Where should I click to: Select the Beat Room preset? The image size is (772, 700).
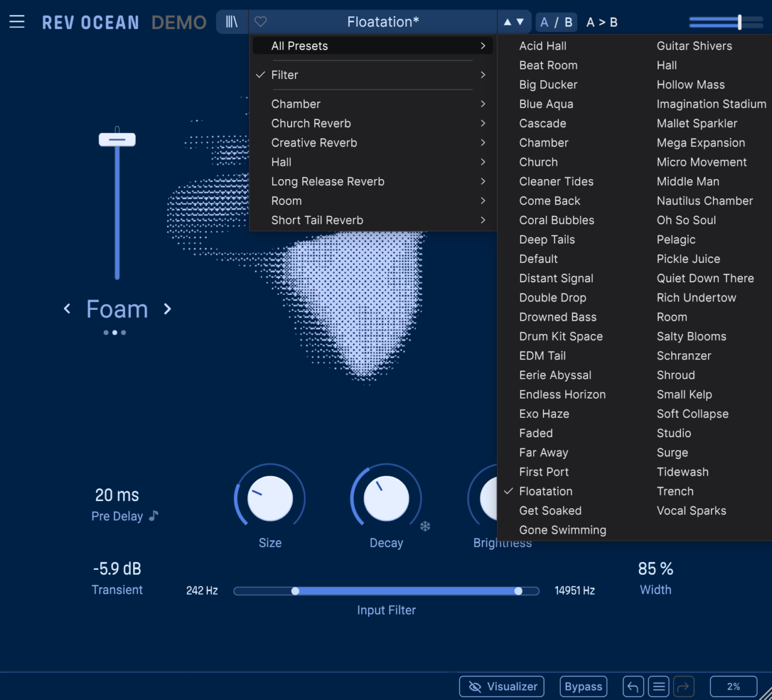coord(548,65)
